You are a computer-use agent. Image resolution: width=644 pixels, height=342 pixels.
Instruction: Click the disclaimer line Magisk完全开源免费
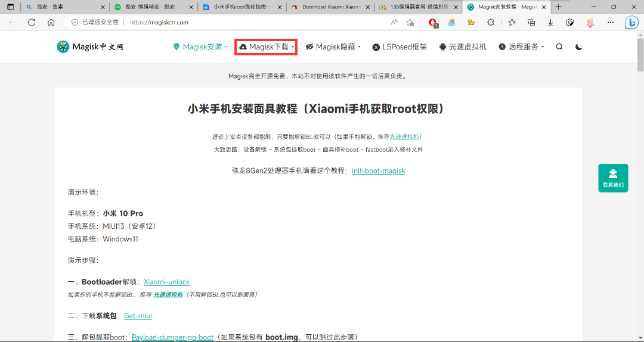(x=318, y=76)
